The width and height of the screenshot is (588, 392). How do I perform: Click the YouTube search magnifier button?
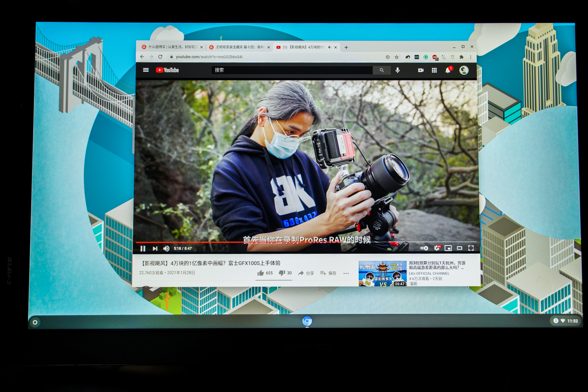382,70
